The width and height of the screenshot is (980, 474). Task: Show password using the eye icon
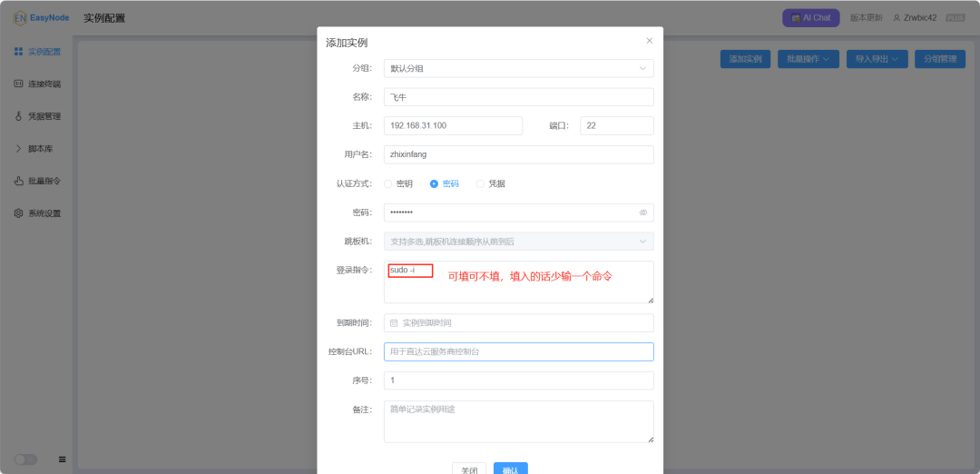642,212
